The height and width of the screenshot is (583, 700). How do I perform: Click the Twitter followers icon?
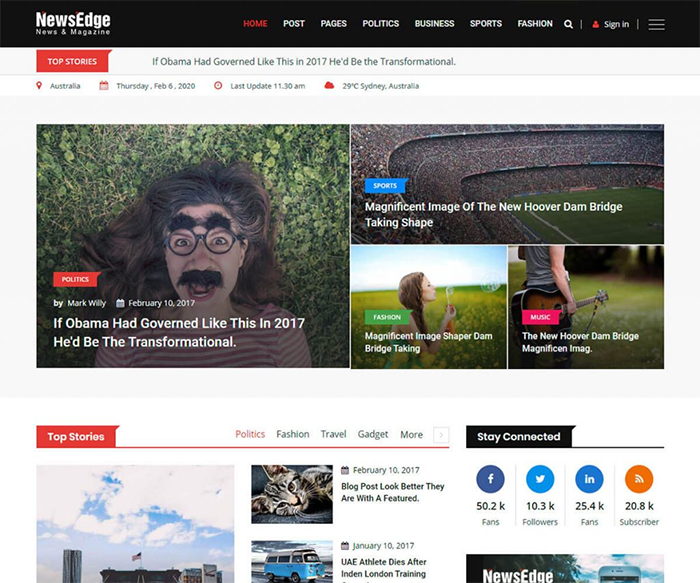[540, 479]
